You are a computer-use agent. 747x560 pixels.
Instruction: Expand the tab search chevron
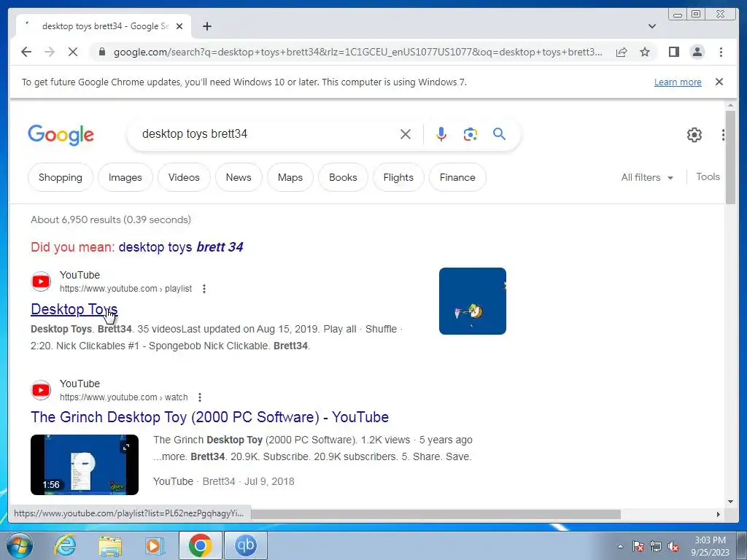[652, 26]
